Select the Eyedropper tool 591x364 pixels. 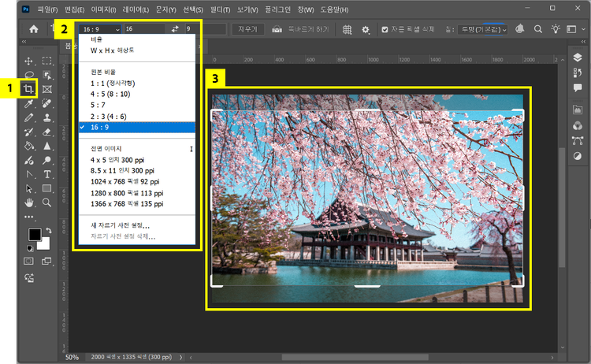click(x=29, y=103)
